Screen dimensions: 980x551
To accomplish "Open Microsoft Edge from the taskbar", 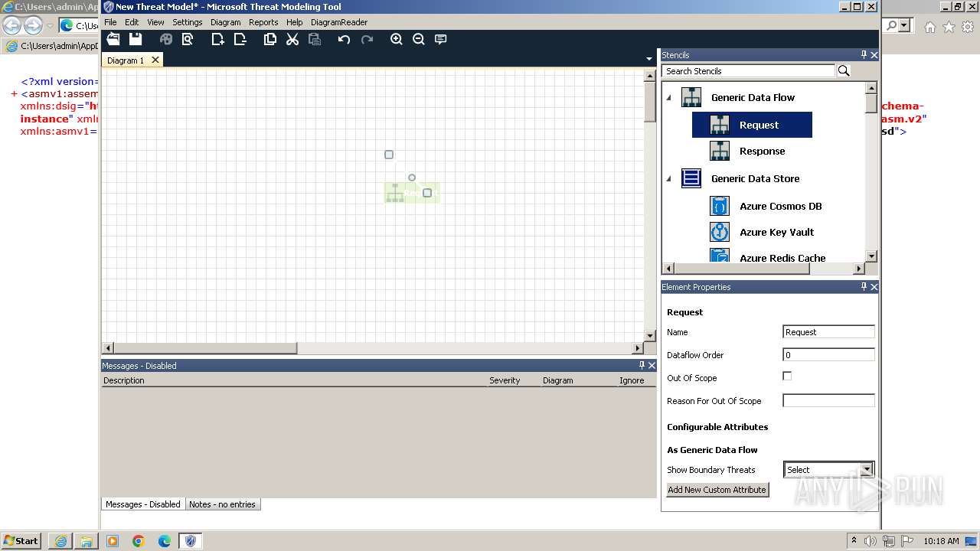I will click(x=165, y=541).
